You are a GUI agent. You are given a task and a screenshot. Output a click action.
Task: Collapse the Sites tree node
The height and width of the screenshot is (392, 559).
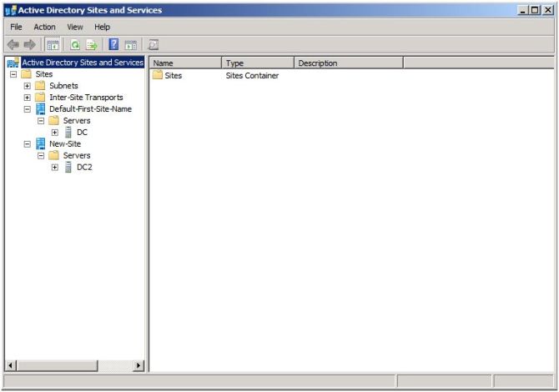13,74
